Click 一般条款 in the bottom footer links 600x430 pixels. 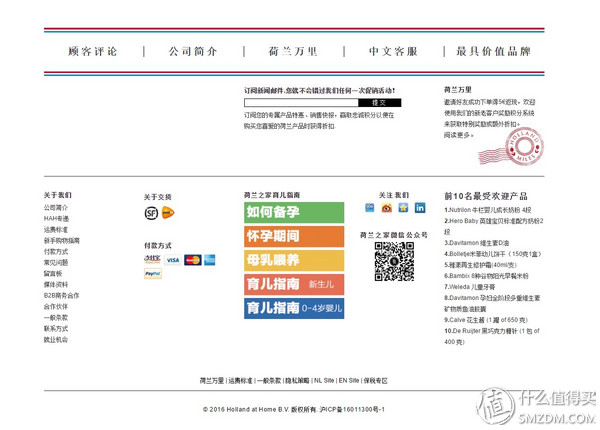pyautogui.click(x=269, y=381)
